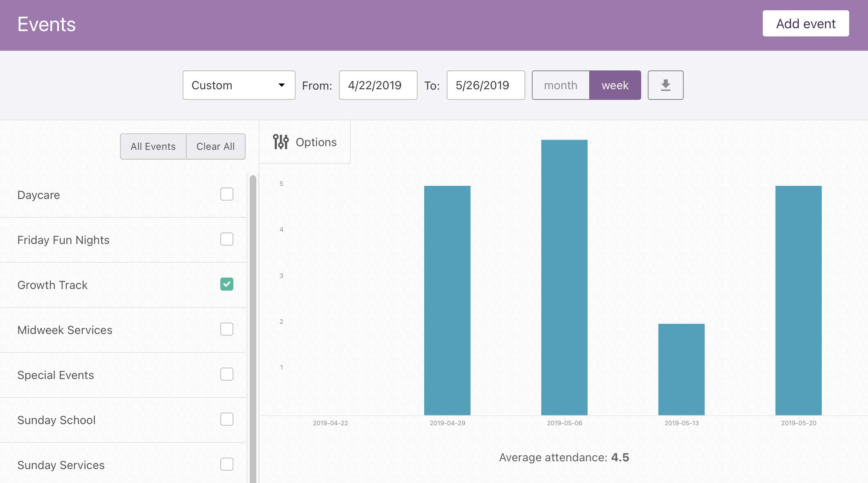
Task: Click the event list scrollbar
Action: (x=253, y=327)
